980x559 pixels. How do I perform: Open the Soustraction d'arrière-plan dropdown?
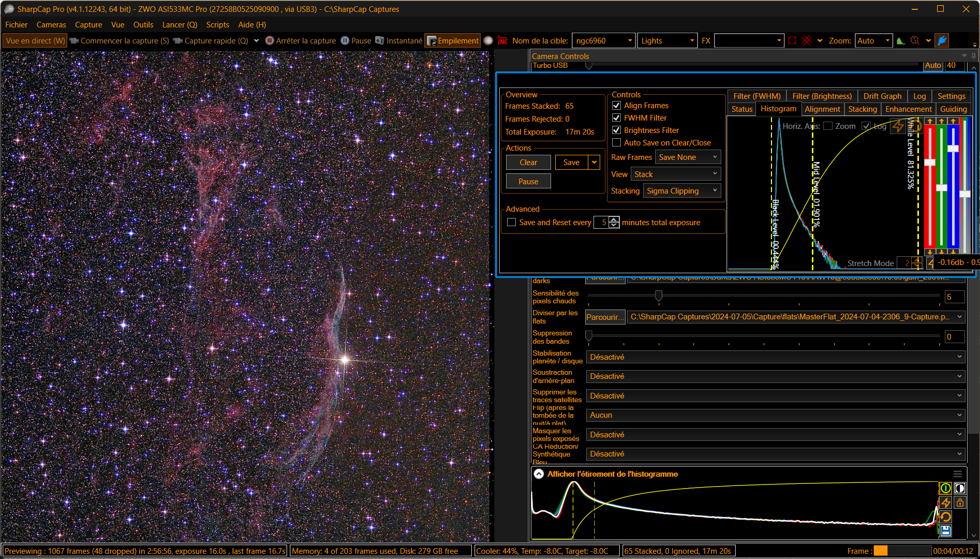tap(776, 376)
